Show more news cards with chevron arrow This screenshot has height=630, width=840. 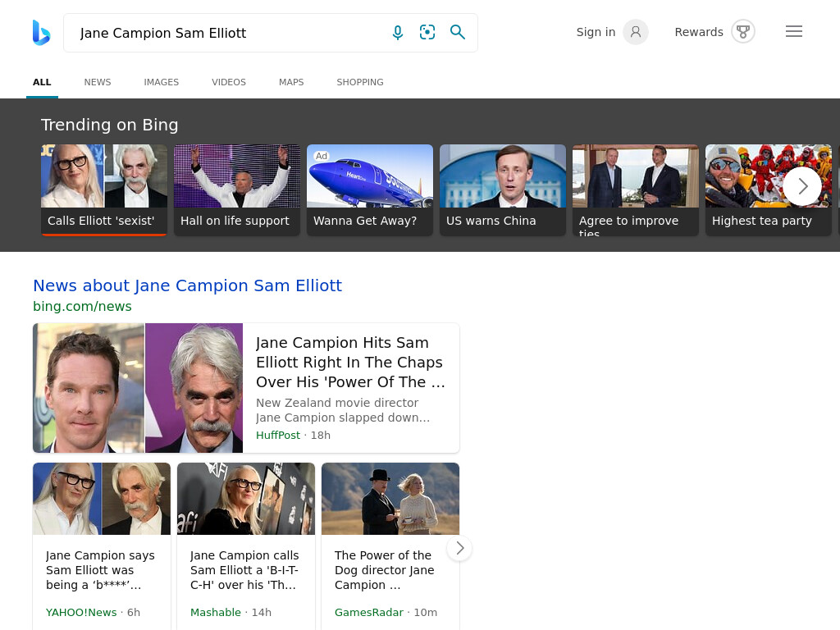(x=459, y=548)
